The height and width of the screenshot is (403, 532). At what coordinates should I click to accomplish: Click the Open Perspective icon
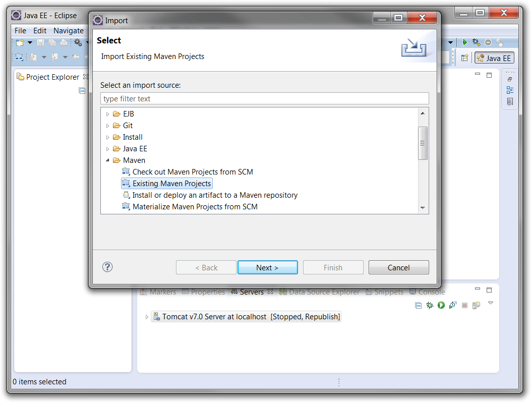pyautogui.click(x=465, y=58)
